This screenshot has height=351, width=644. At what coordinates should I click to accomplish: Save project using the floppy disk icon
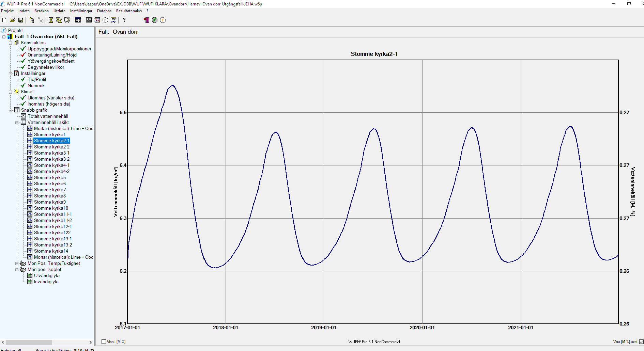click(x=21, y=20)
